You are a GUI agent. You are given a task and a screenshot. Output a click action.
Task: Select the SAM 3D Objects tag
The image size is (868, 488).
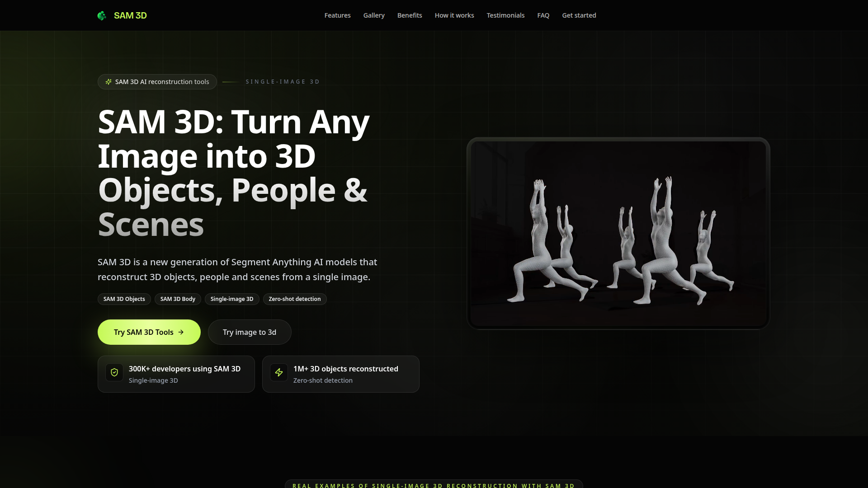click(x=124, y=299)
